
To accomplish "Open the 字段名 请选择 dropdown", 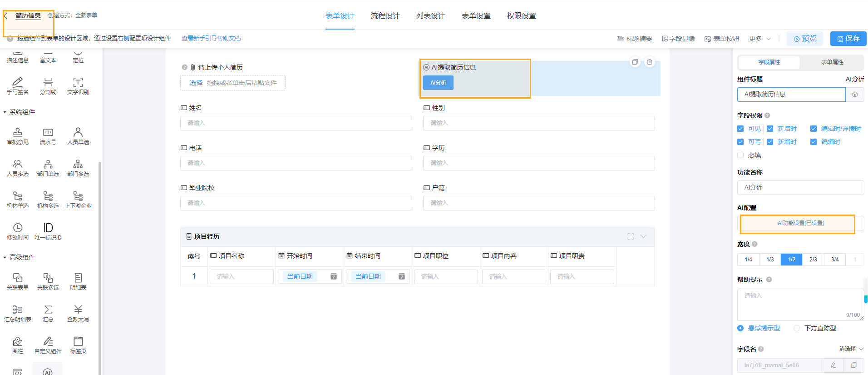I will [x=851, y=349].
